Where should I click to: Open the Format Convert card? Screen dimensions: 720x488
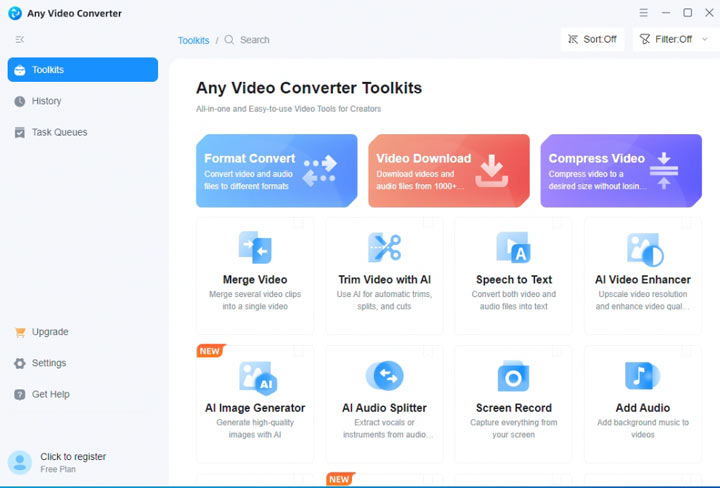pos(276,171)
